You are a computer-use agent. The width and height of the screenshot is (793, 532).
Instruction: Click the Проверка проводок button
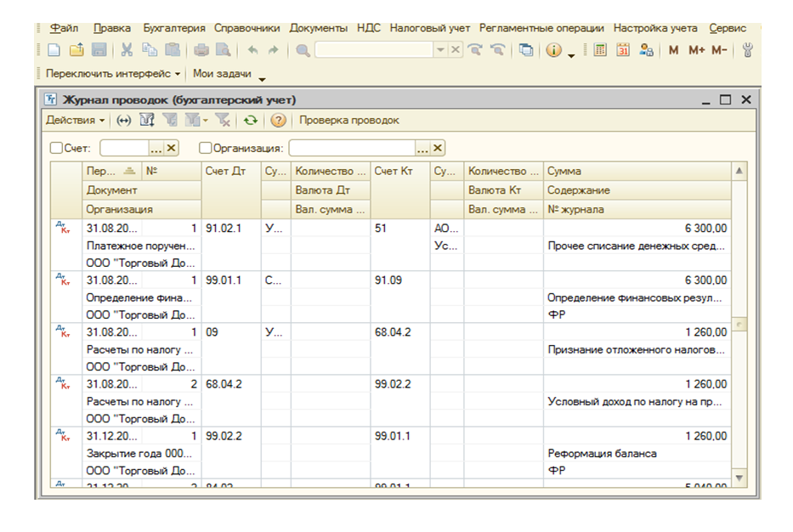tap(348, 121)
